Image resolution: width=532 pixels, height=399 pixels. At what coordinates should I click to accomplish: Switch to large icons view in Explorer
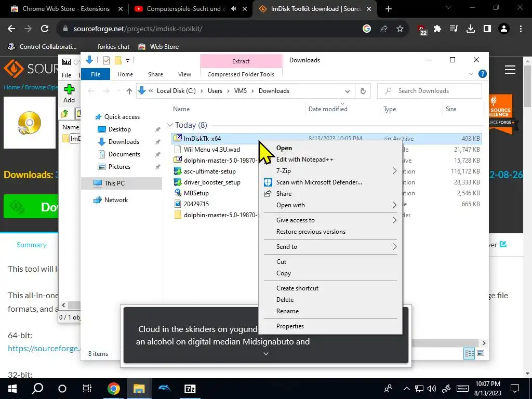pos(481,353)
